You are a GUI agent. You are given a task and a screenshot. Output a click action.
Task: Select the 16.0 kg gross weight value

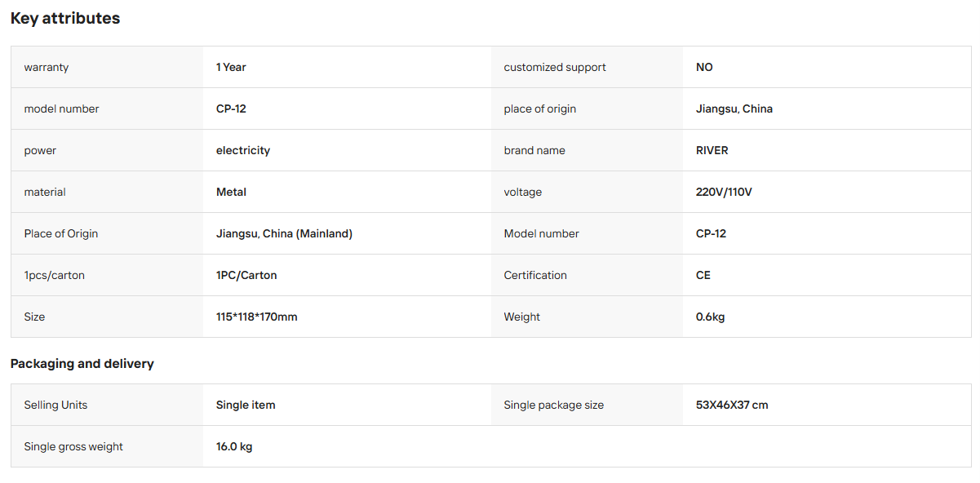(x=234, y=446)
